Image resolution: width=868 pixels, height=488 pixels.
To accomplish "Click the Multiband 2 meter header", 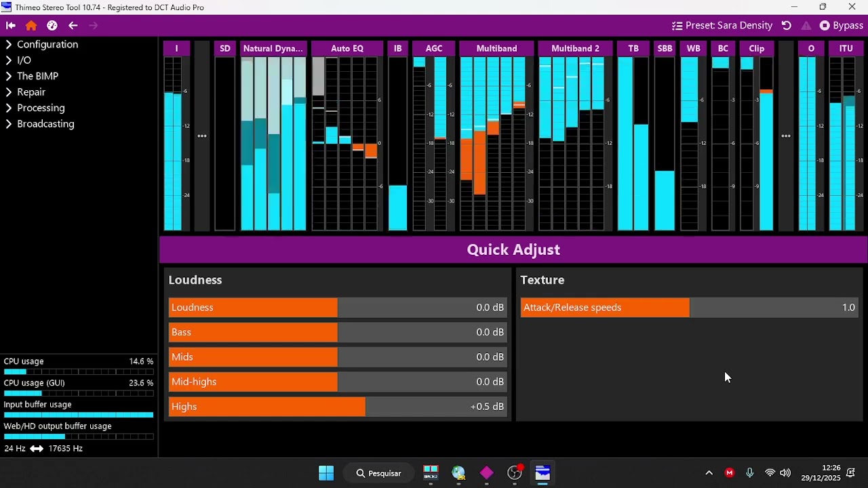I will coord(576,48).
